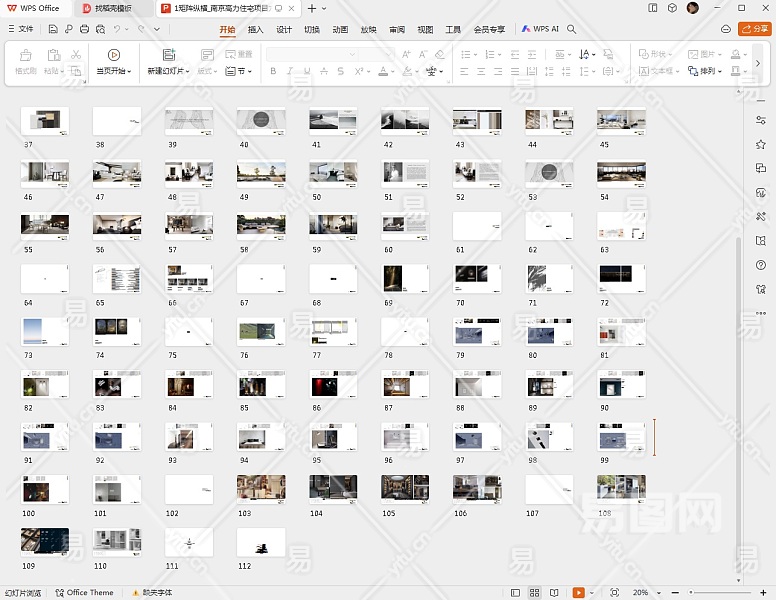Switch to reading view icon
Viewport: 776px width, 600px height.
554,593
